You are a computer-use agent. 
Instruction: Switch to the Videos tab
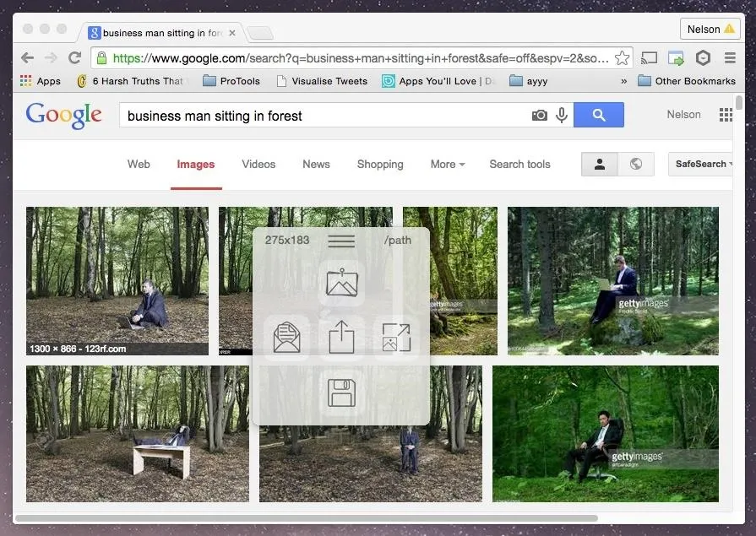259,165
